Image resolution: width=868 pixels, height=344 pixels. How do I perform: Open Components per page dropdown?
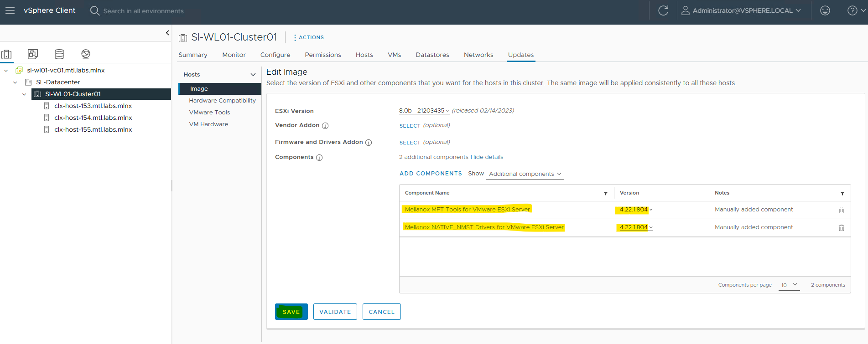tap(789, 285)
